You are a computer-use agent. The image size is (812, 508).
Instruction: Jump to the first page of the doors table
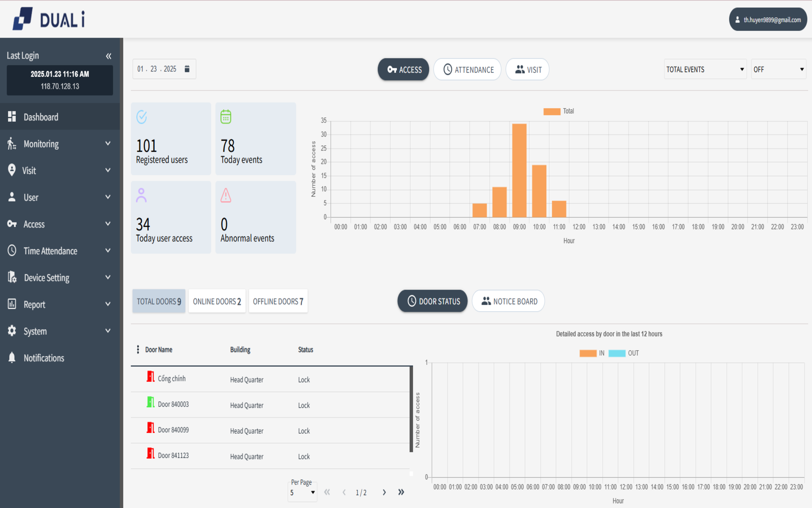pos(327,492)
